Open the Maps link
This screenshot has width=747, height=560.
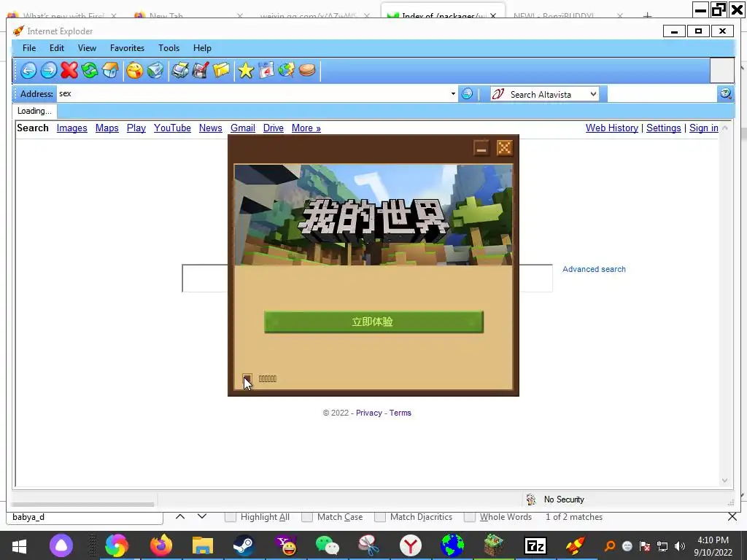(107, 128)
